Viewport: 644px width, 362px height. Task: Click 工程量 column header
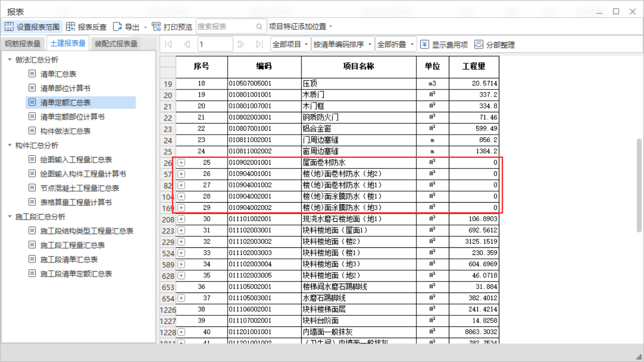coord(474,67)
